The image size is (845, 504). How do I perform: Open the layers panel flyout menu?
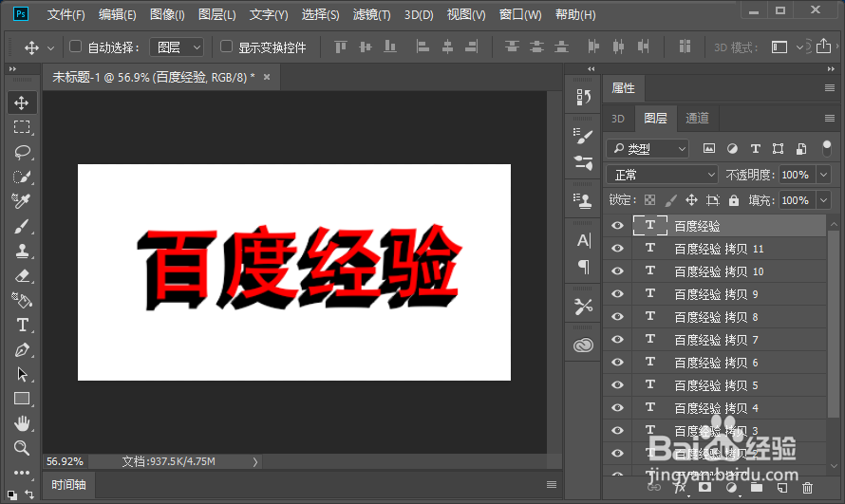(830, 118)
